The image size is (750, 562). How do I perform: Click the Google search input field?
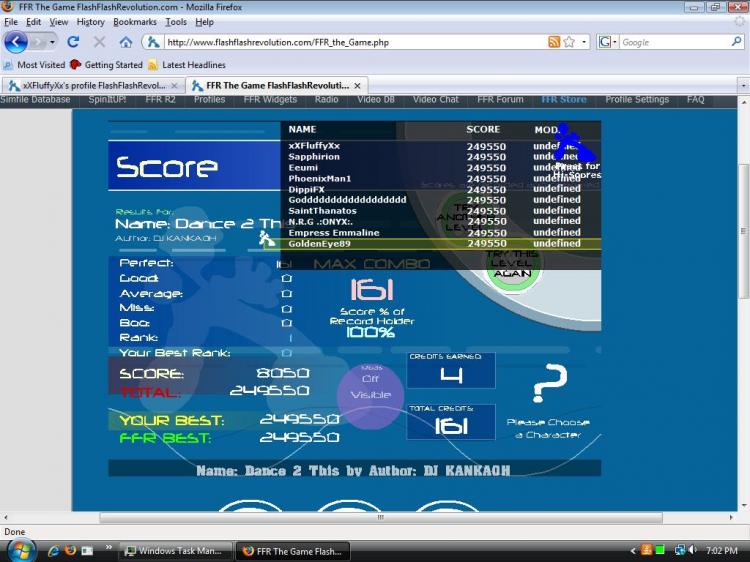674,42
